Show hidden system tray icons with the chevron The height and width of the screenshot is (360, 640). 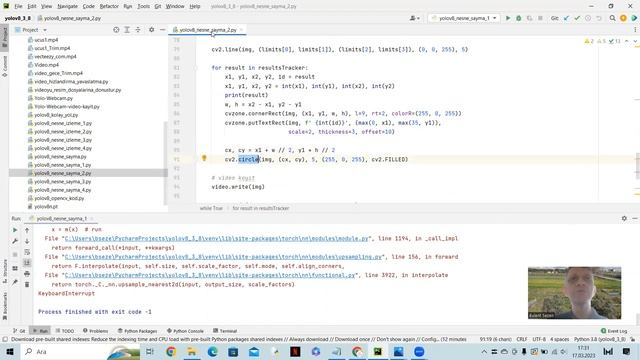[484, 352]
